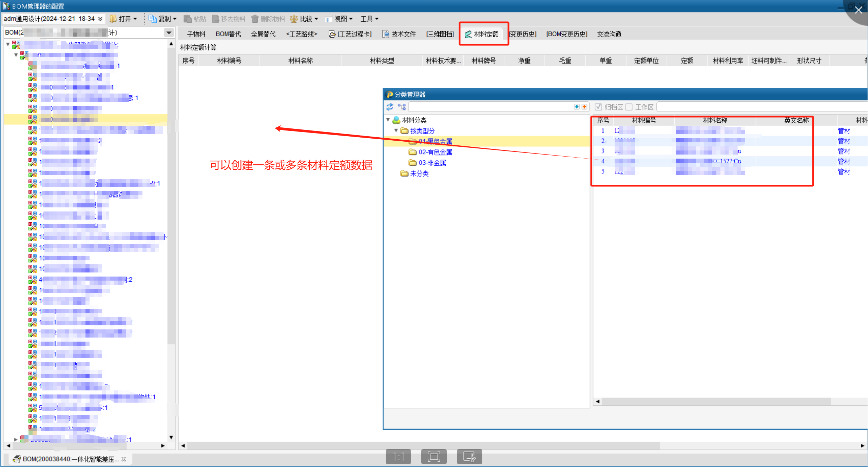Click the tree structure icon beside refresh
868x467 pixels.
point(402,107)
